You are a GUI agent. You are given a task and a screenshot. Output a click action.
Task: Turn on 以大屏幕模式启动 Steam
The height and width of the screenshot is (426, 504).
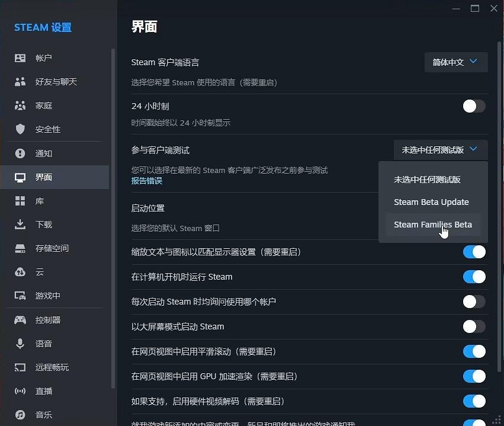pyautogui.click(x=474, y=326)
